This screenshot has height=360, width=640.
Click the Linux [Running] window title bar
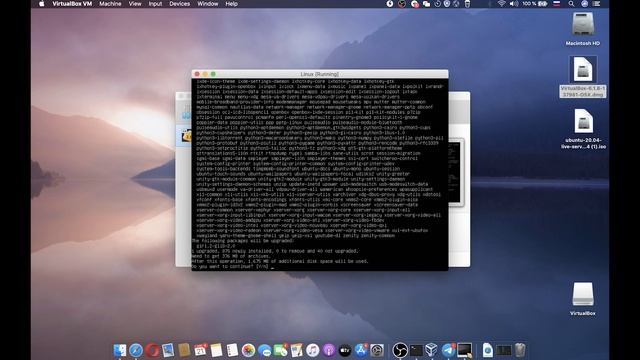[x=320, y=74]
